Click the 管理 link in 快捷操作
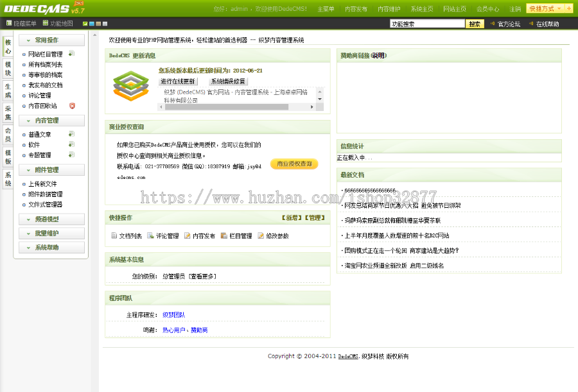The image size is (578, 392). 315,217
